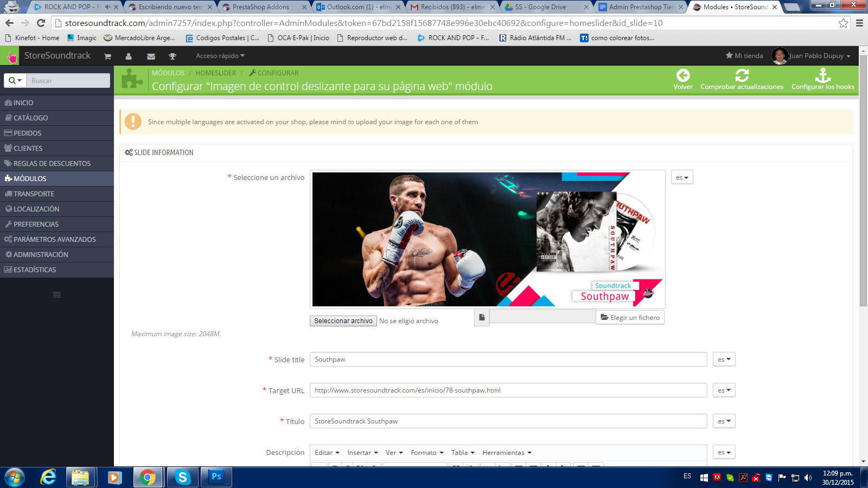Open the language dropdown next to the image
868x488 pixels.
[682, 177]
